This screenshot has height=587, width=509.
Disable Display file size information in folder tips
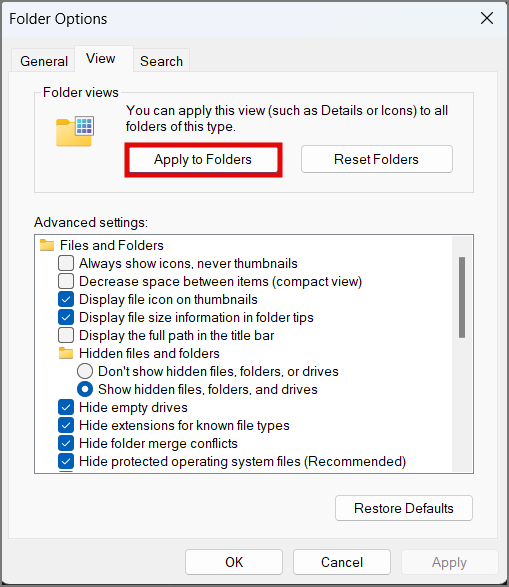[66, 317]
